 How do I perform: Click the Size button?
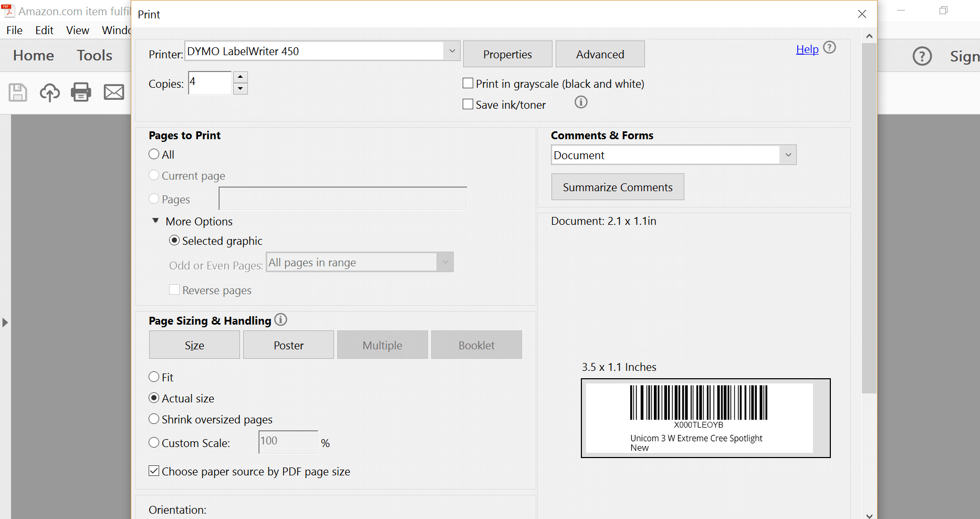tap(194, 345)
